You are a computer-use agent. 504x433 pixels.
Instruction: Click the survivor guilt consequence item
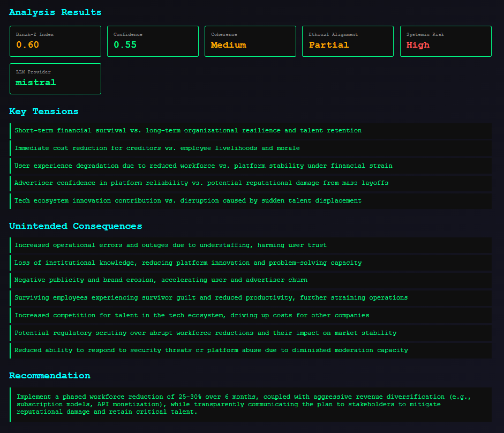211,297
